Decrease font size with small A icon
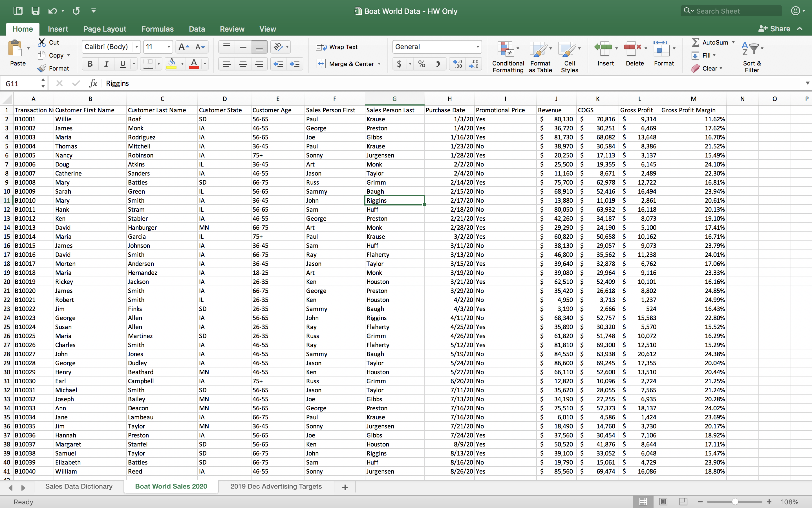The image size is (812, 508). (x=200, y=47)
